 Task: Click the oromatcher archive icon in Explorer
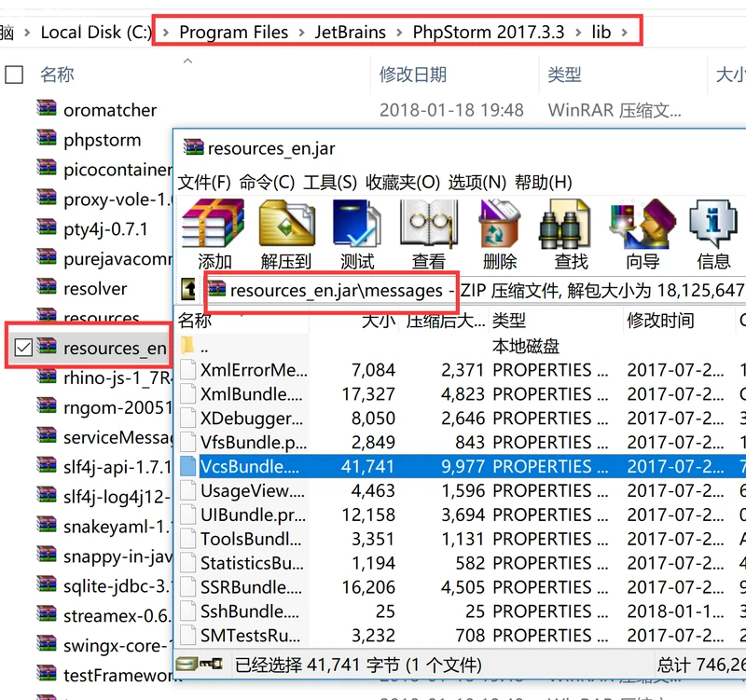pos(47,108)
